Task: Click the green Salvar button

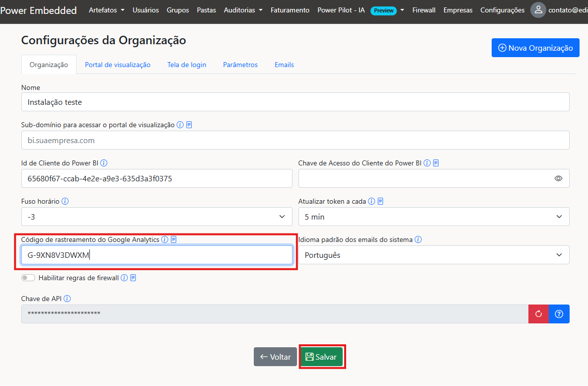Action: click(x=321, y=357)
